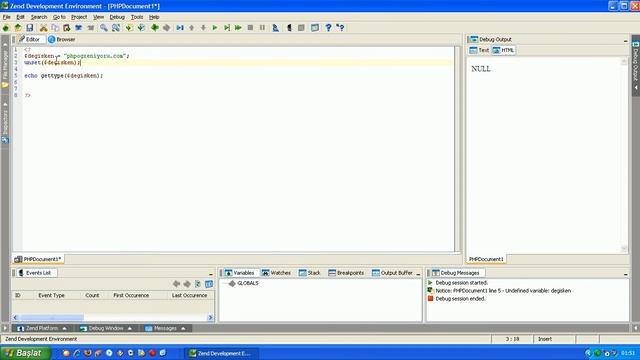Open the Watches tab

click(276, 273)
